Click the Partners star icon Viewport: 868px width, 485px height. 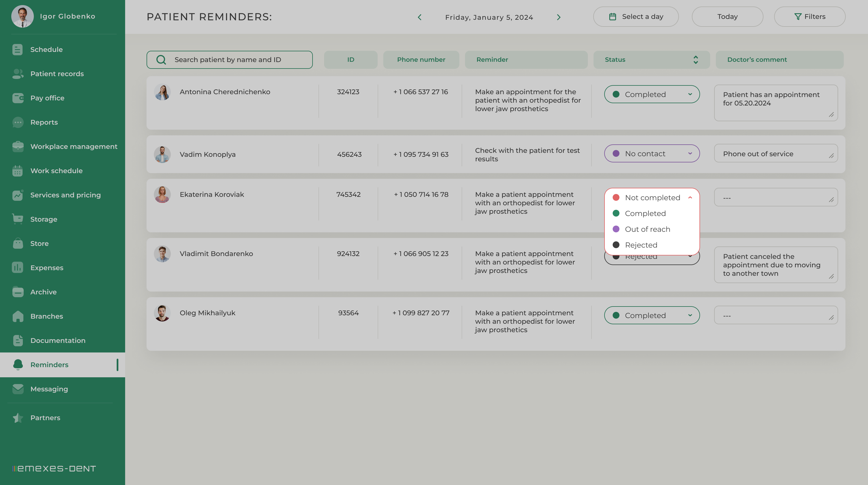18,418
